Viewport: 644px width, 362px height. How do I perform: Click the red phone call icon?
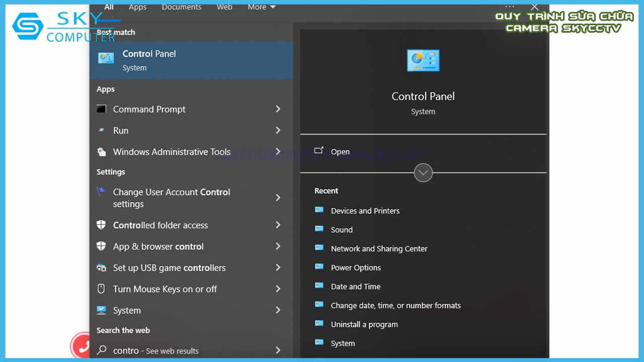pos(82,346)
